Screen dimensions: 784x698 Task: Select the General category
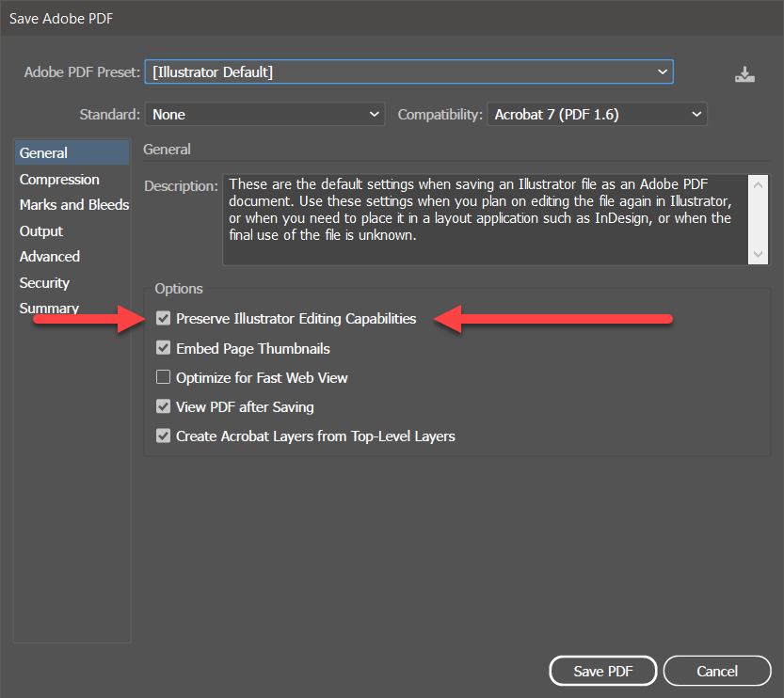click(x=72, y=153)
